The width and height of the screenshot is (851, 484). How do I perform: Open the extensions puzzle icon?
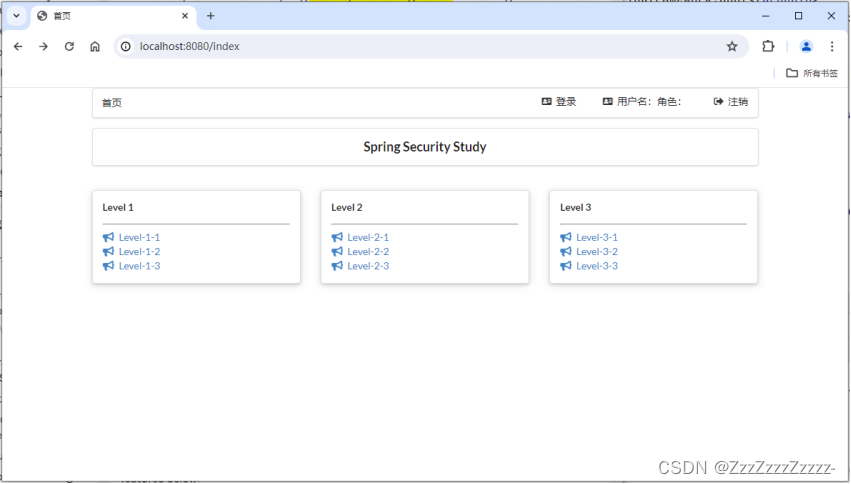[x=768, y=47]
